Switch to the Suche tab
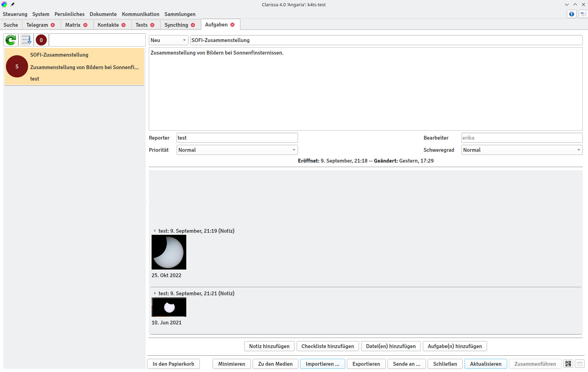Viewport: 588px width, 372px height. 11,25
